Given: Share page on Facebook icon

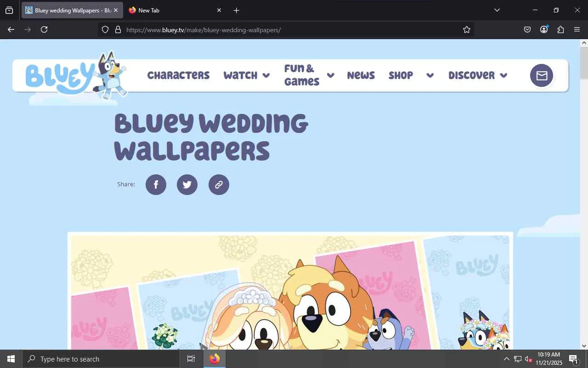Looking at the screenshot, I should click(156, 184).
